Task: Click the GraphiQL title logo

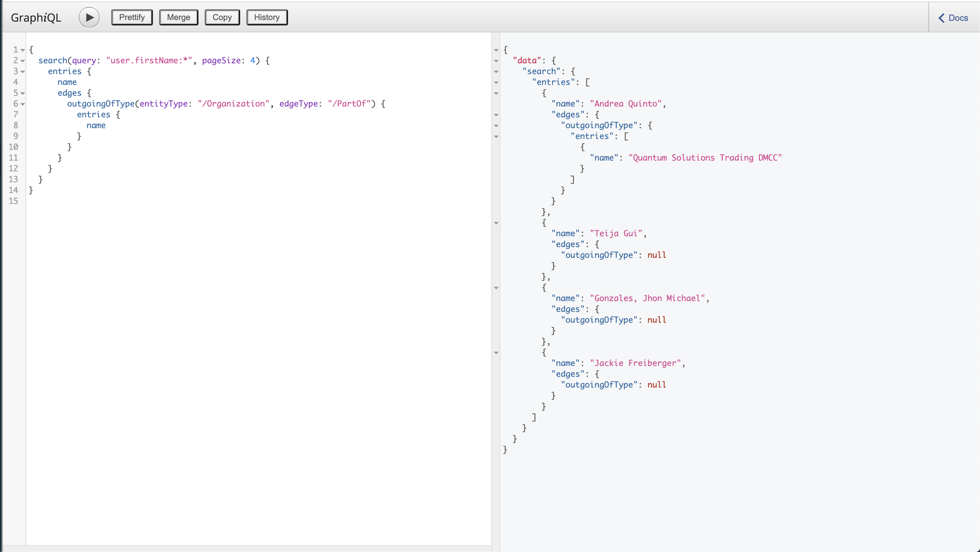Action: (36, 18)
